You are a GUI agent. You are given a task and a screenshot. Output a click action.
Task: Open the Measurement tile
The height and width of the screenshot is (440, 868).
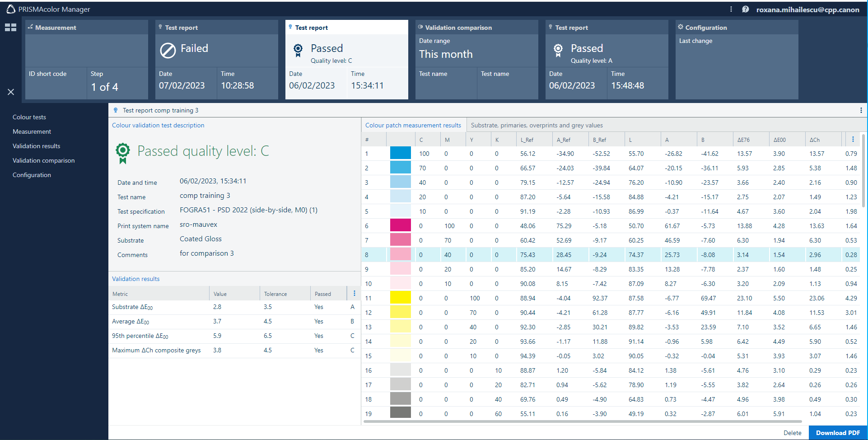tap(86, 59)
